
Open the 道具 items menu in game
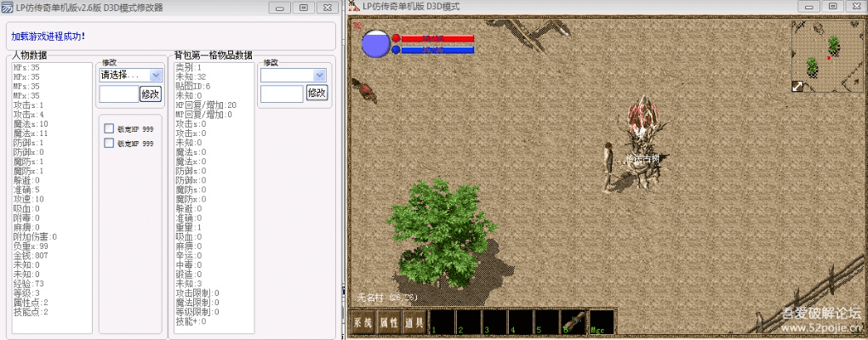(x=414, y=323)
